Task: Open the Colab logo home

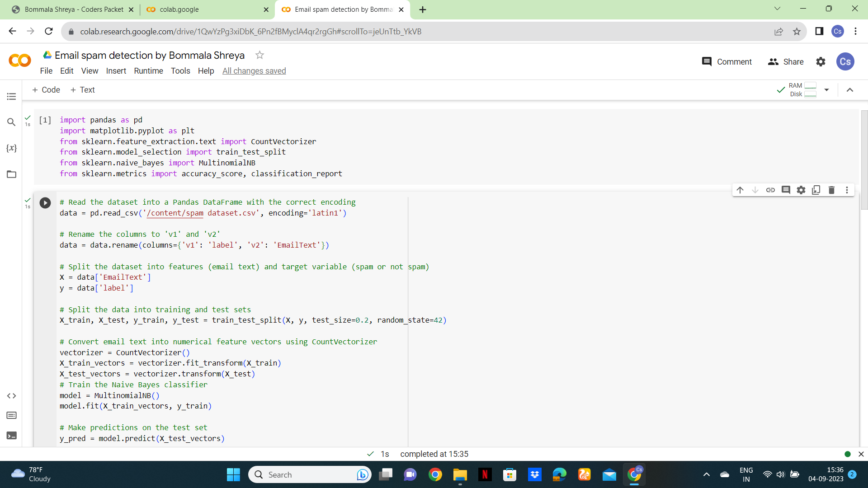Action: pos(20,61)
